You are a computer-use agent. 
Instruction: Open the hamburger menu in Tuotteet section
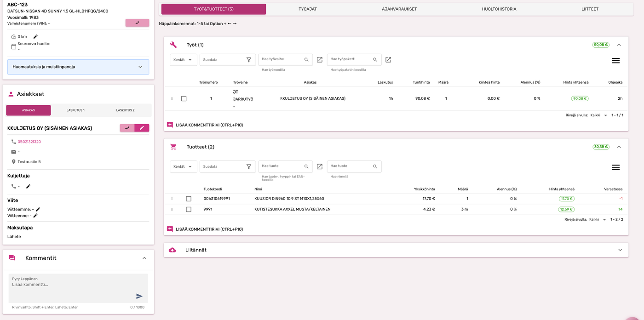pyautogui.click(x=615, y=167)
